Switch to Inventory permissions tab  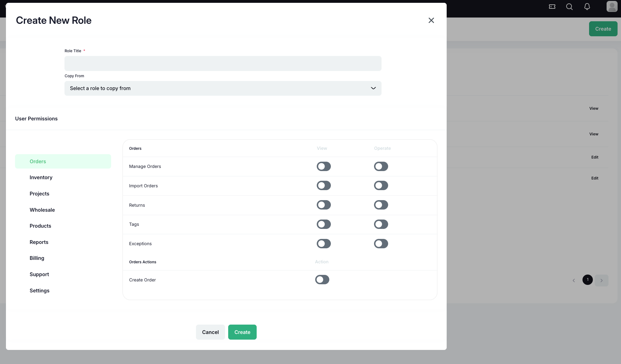[x=41, y=177]
